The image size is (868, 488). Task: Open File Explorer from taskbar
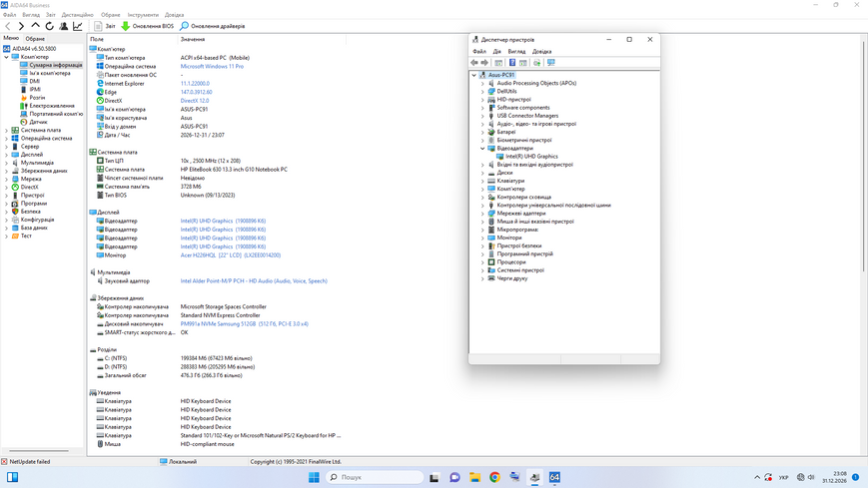[x=475, y=477]
